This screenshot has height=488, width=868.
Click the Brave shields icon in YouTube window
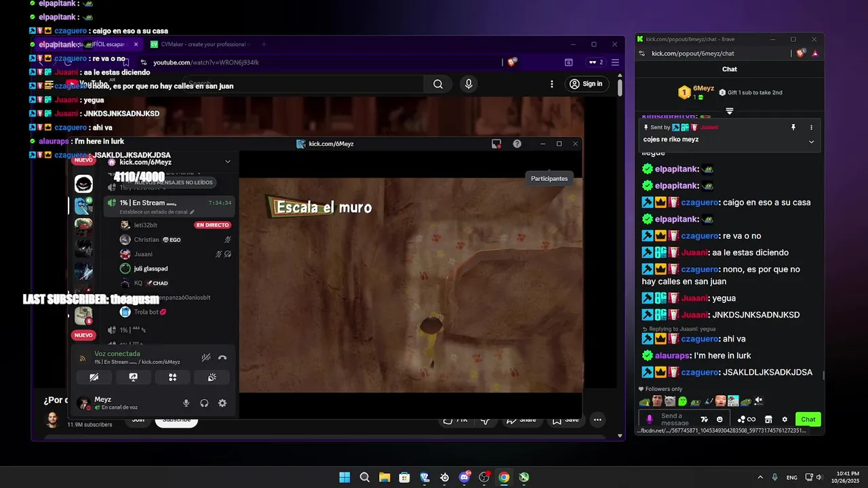click(513, 62)
